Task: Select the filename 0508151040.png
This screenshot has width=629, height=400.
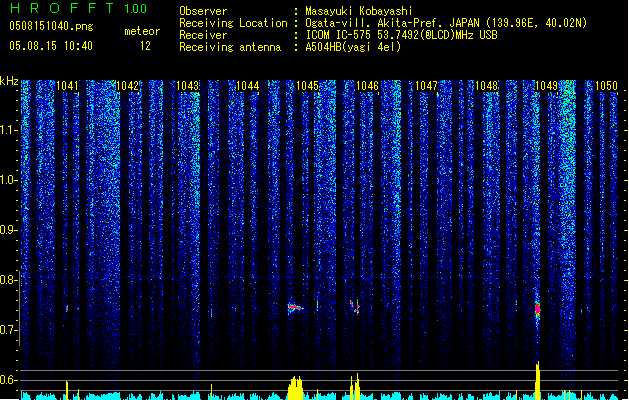Action: point(51,26)
